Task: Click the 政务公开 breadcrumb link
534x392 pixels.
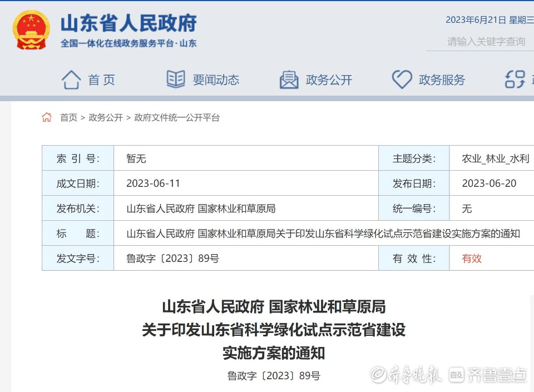Action: (x=106, y=118)
